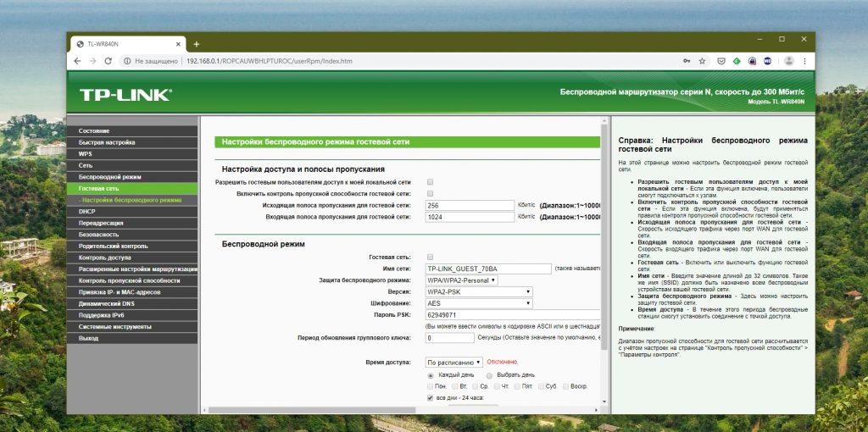Open a new browser tab

click(x=197, y=43)
